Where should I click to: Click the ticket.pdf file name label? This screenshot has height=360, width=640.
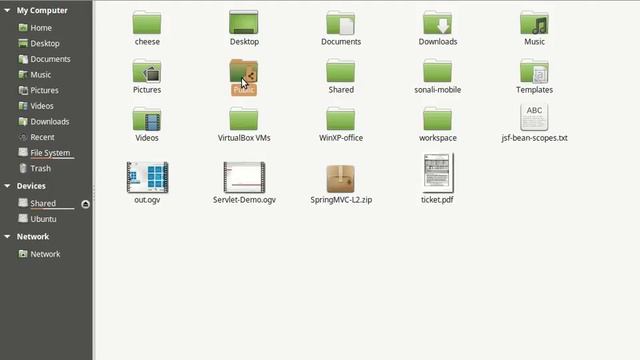[x=437, y=200]
